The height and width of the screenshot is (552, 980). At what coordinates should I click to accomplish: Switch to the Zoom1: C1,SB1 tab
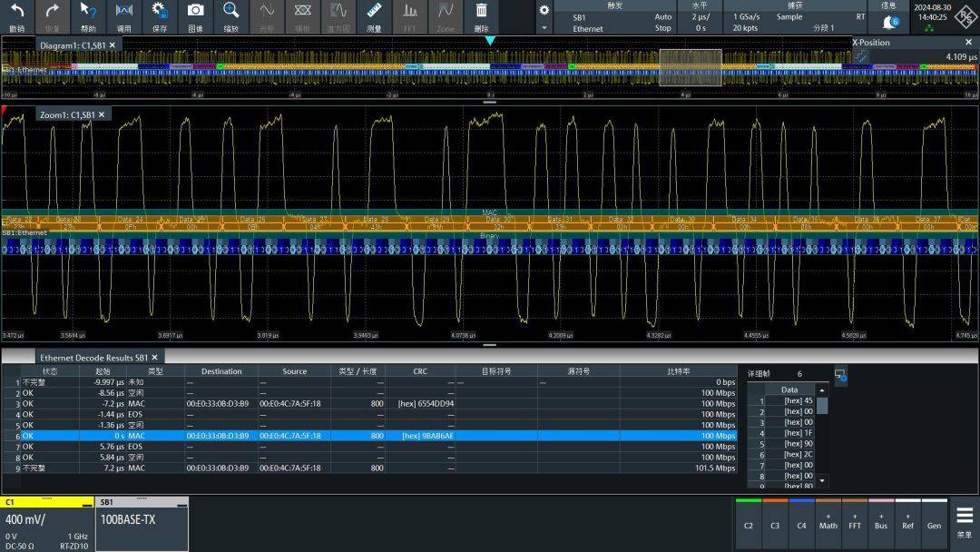pos(67,115)
